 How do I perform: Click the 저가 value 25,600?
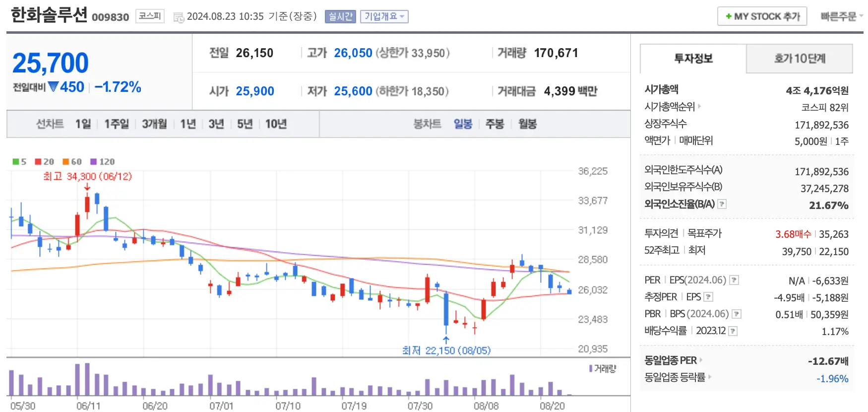point(353,91)
